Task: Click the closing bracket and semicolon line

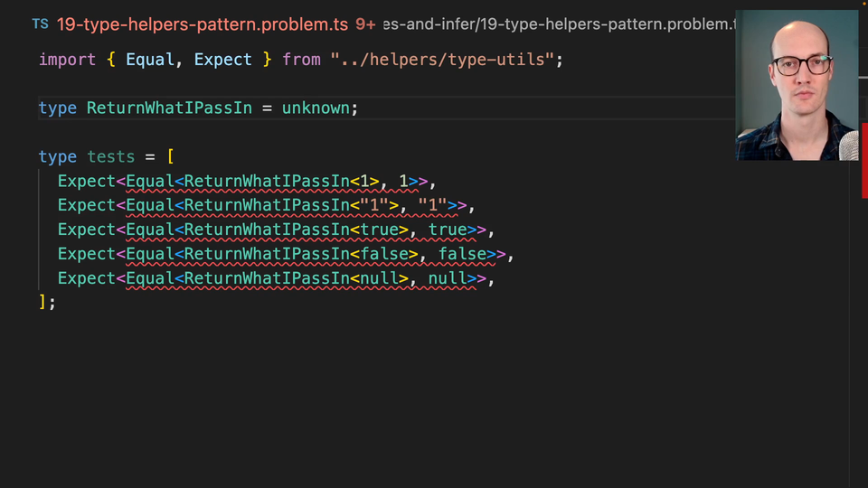Action: [47, 302]
